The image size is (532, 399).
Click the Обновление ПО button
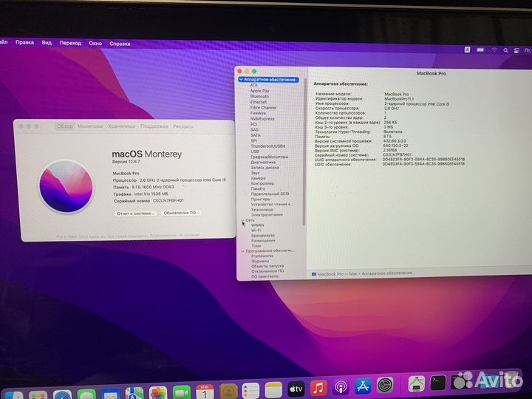(181, 213)
